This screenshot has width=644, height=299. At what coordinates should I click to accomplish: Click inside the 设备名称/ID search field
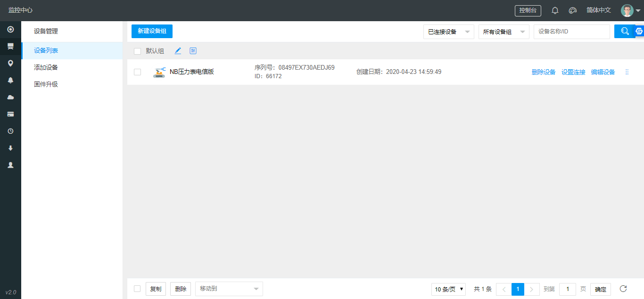coord(572,32)
